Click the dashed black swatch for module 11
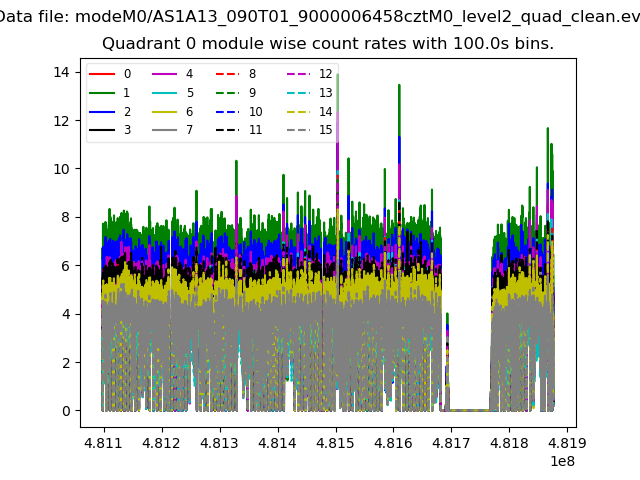 click(x=227, y=130)
